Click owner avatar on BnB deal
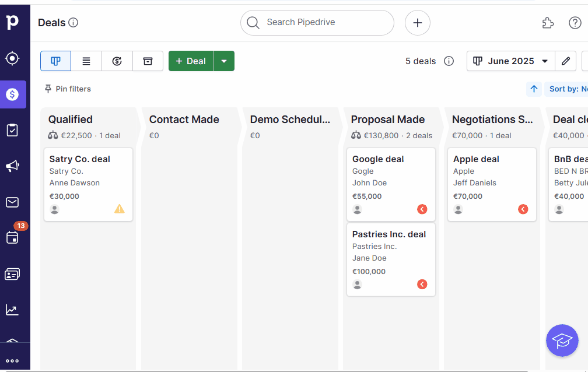 (x=559, y=209)
